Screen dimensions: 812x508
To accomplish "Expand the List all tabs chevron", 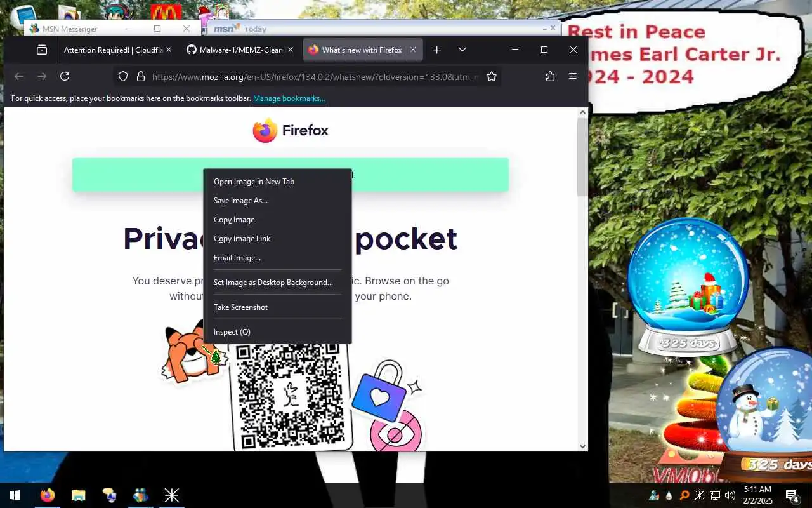I will tap(462, 50).
